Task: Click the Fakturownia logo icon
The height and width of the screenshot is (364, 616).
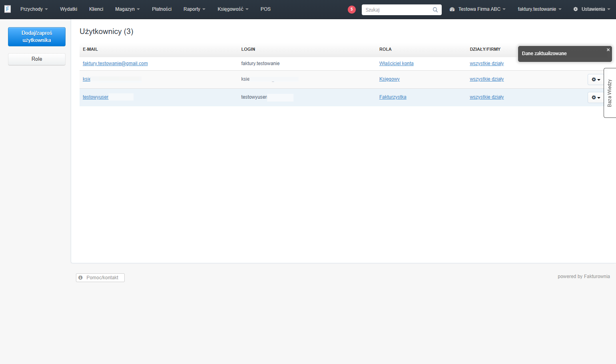Action: tap(8, 9)
